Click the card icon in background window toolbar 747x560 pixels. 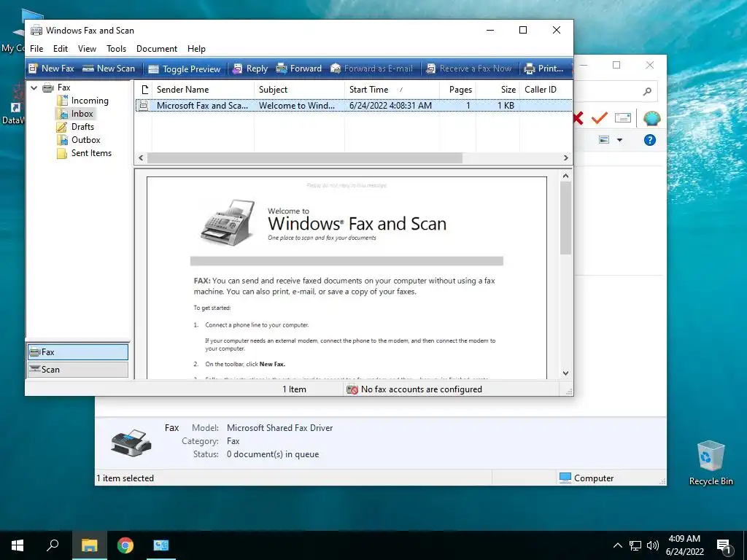point(623,117)
